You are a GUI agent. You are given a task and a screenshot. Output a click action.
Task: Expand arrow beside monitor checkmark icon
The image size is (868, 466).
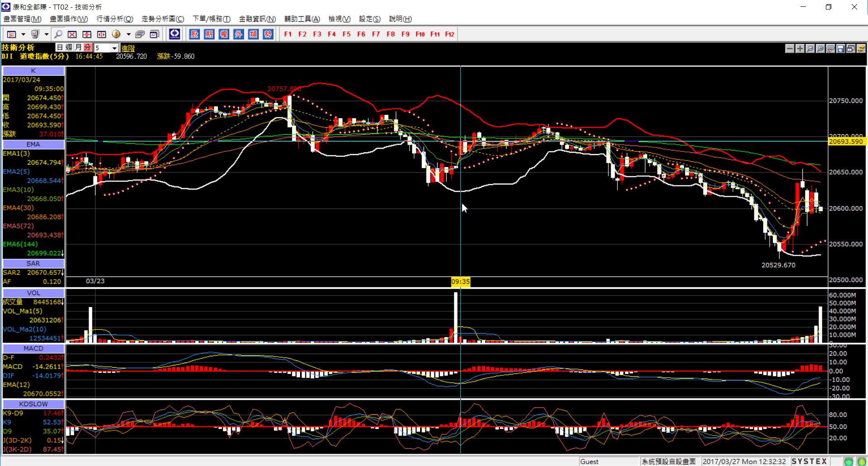tap(47, 34)
